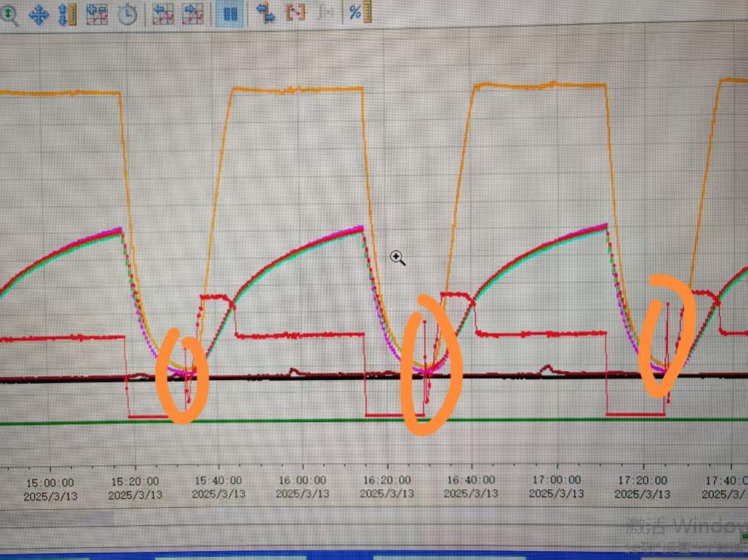Select the orange bracket statistics range icon
Image resolution: width=748 pixels, height=560 pixels.
(296, 13)
